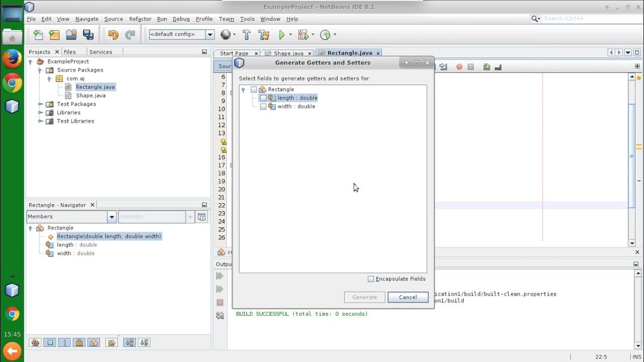The height and width of the screenshot is (362, 644).
Task: Toggle Sort by Source in Navigator
Action: (x=144, y=342)
